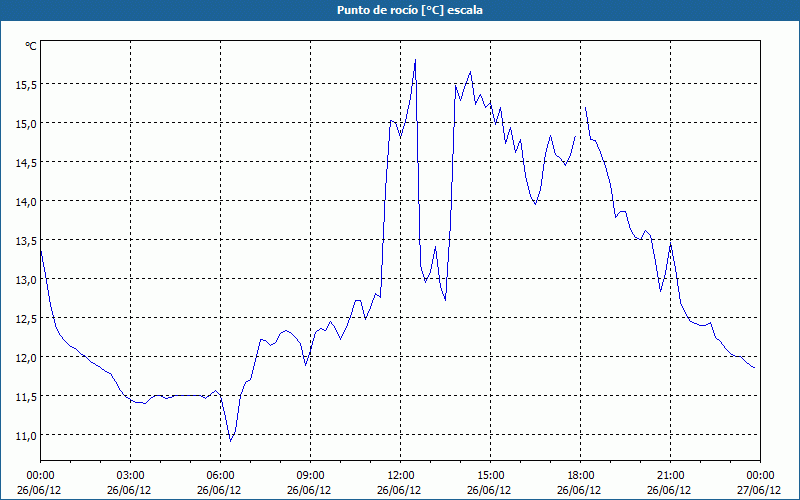Click the 06:00 time label
Image resolution: width=800 pixels, height=500 pixels.
[x=220, y=476]
